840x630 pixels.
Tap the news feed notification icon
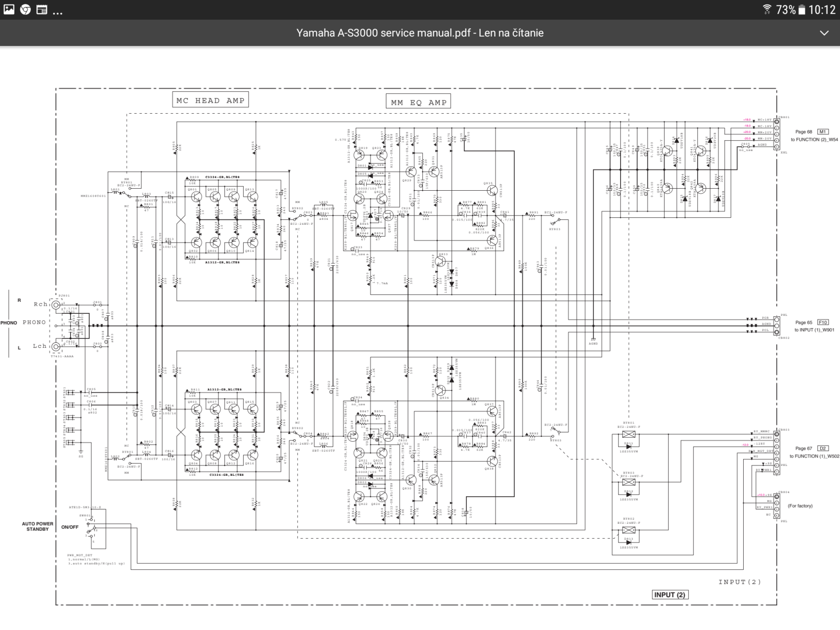click(x=42, y=9)
